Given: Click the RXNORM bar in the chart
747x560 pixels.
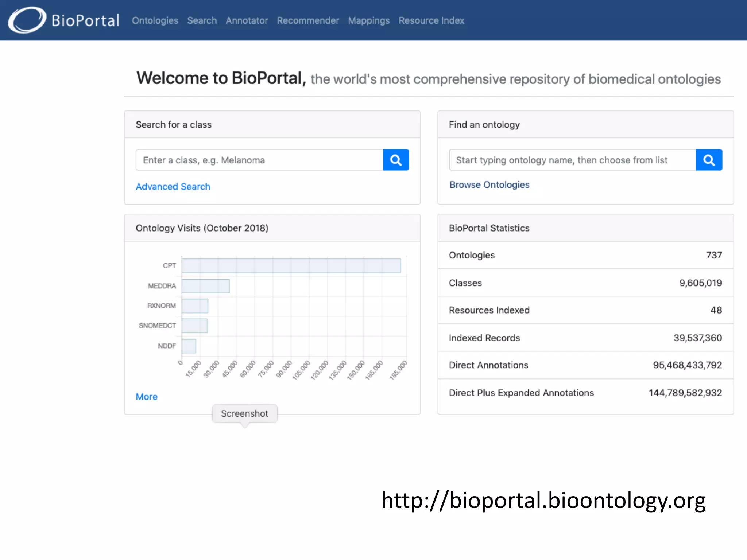Looking at the screenshot, I should click(x=195, y=306).
